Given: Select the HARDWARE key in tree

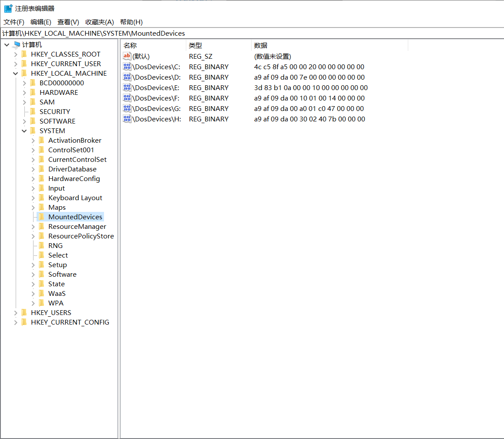Looking at the screenshot, I should point(59,93).
